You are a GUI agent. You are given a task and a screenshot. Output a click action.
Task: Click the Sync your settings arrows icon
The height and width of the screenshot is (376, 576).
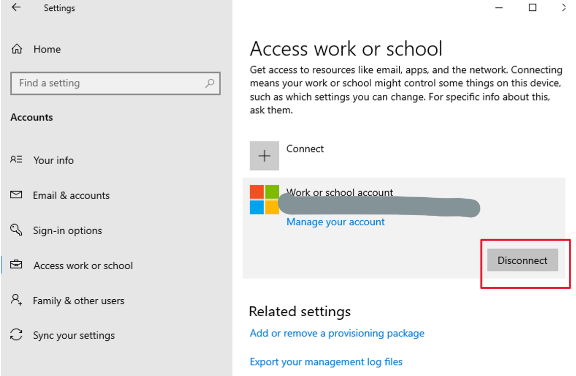click(x=16, y=335)
